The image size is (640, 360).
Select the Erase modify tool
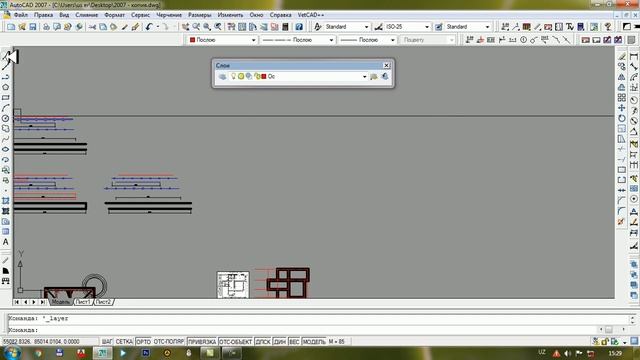tap(622, 56)
